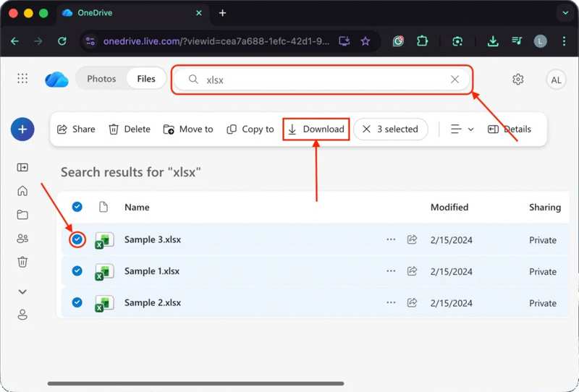579x392 pixels.
Task: Sort by the Modified column header
Action: pyautogui.click(x=449, y=207)
